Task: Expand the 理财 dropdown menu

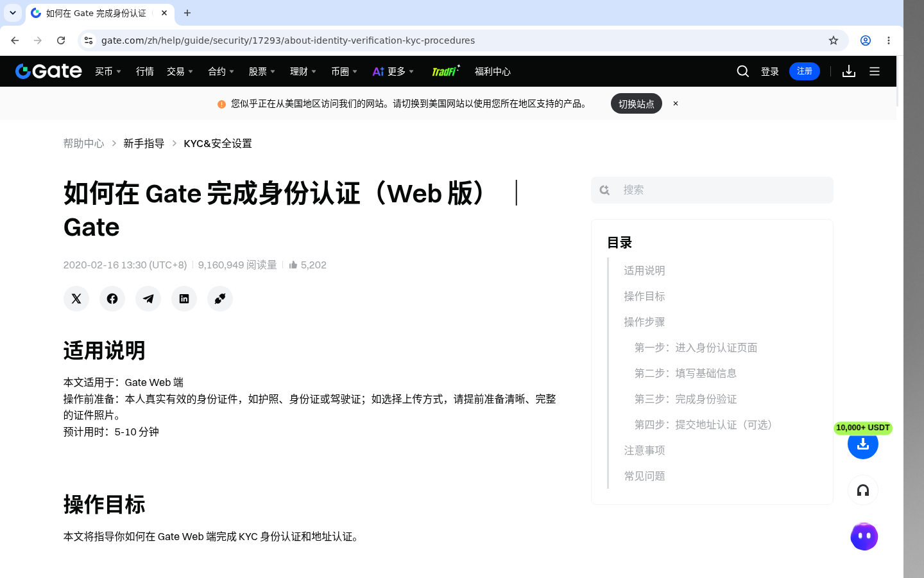Action: pyautogui.click(x=304, y=71)
